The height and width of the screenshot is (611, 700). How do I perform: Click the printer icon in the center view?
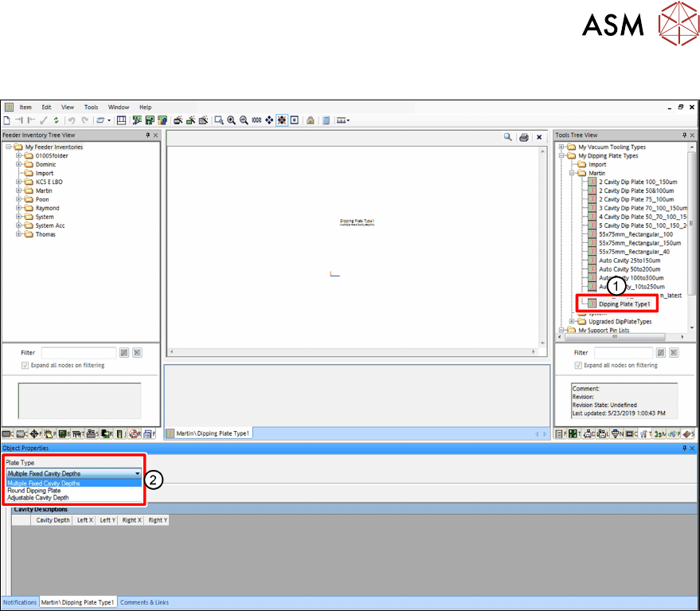524,137
